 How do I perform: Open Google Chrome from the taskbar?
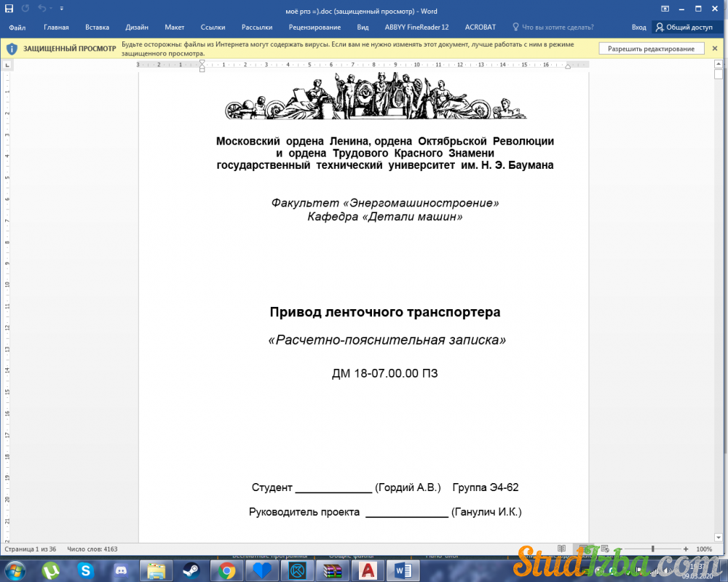[x=226, y=570]
